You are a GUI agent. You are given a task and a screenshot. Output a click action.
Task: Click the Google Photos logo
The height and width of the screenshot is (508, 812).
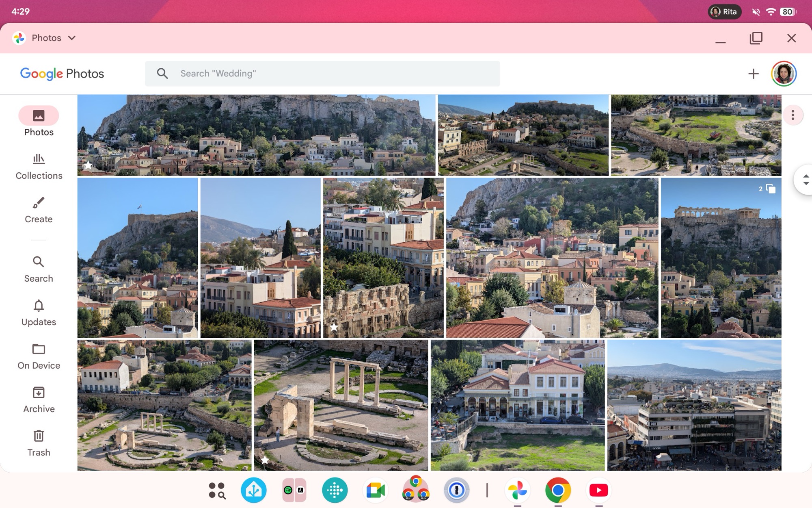tap(62, 74)
